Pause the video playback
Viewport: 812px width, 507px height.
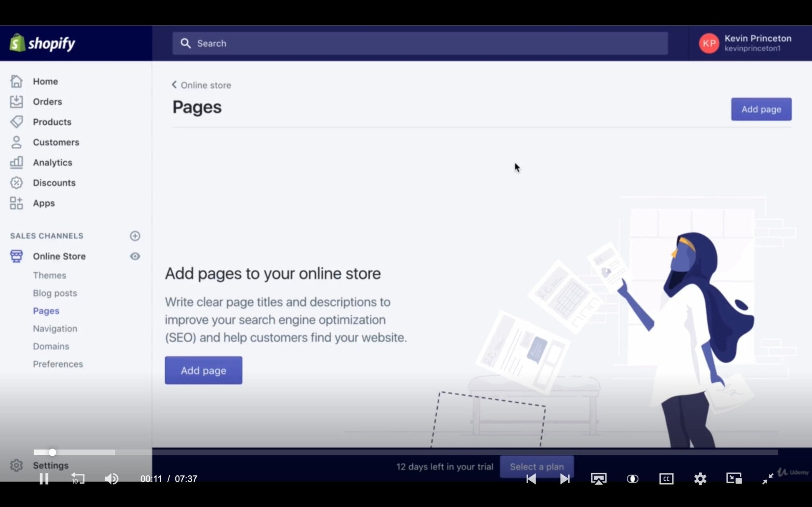[x=44, y=479]
